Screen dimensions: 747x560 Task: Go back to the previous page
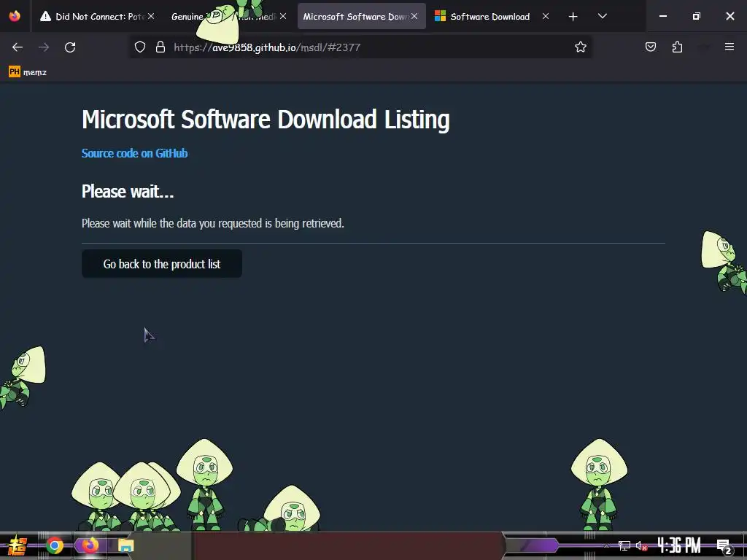pos(18,47)
